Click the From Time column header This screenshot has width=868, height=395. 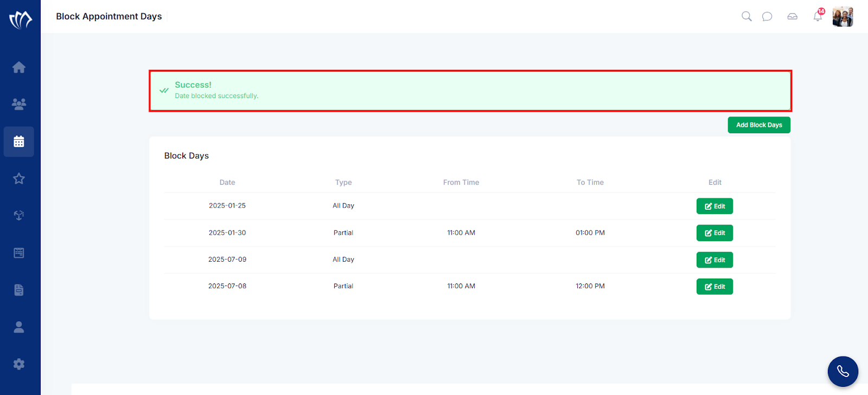[x=461, y=183]
